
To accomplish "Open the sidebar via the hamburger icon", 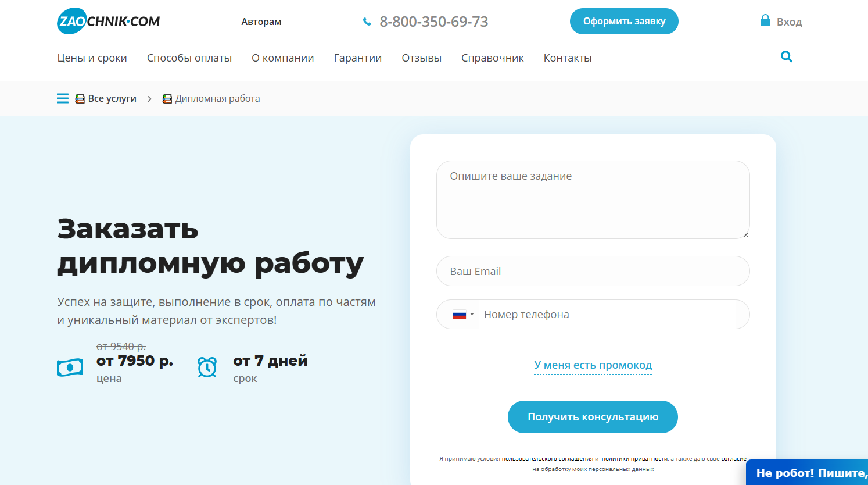I will click(x=62, y=98).
